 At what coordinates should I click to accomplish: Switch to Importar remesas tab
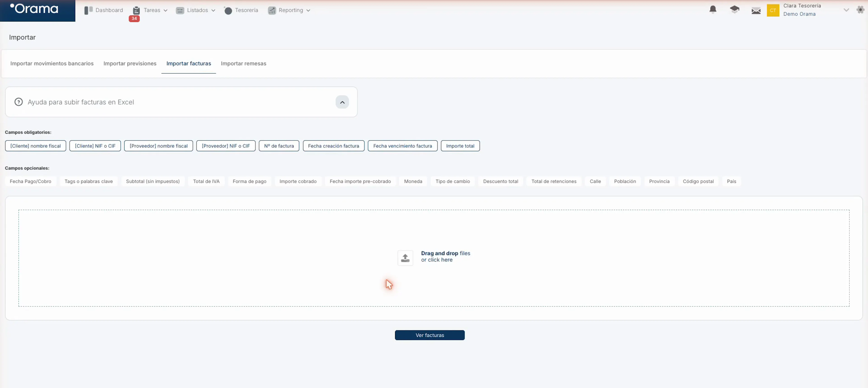coord(243,63)
